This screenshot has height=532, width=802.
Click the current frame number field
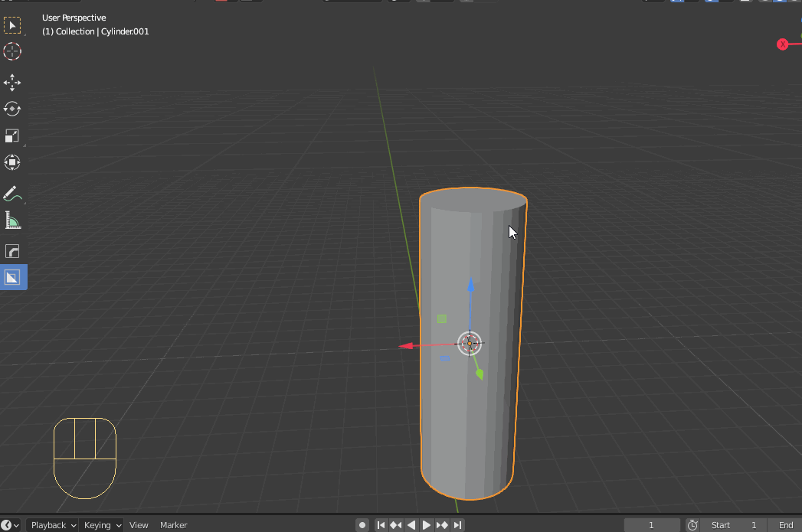[652, 525]
